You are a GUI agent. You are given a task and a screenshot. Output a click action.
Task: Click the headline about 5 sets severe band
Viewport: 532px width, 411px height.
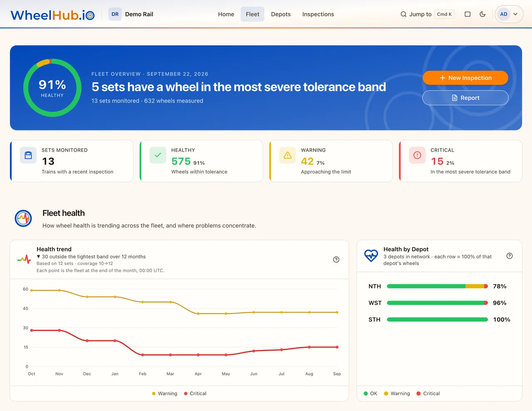click(239, 87)
